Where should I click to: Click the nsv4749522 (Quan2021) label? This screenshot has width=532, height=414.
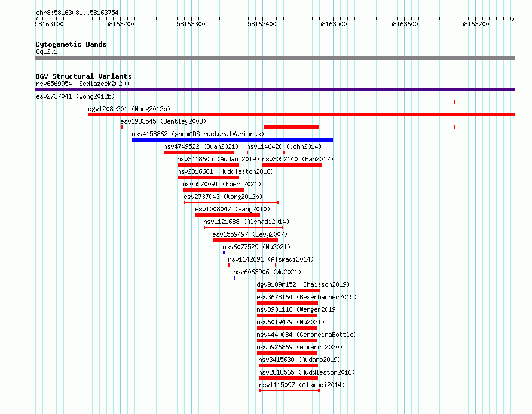coord(201,146)
